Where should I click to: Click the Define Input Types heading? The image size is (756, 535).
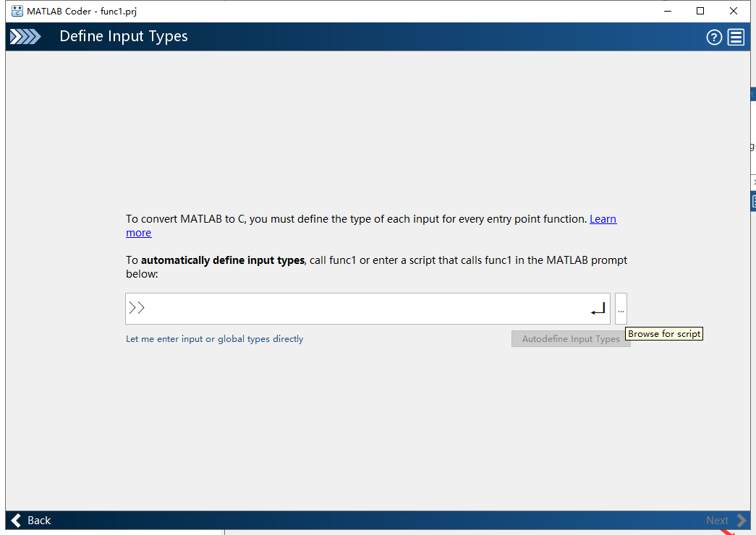pos(124,37)
